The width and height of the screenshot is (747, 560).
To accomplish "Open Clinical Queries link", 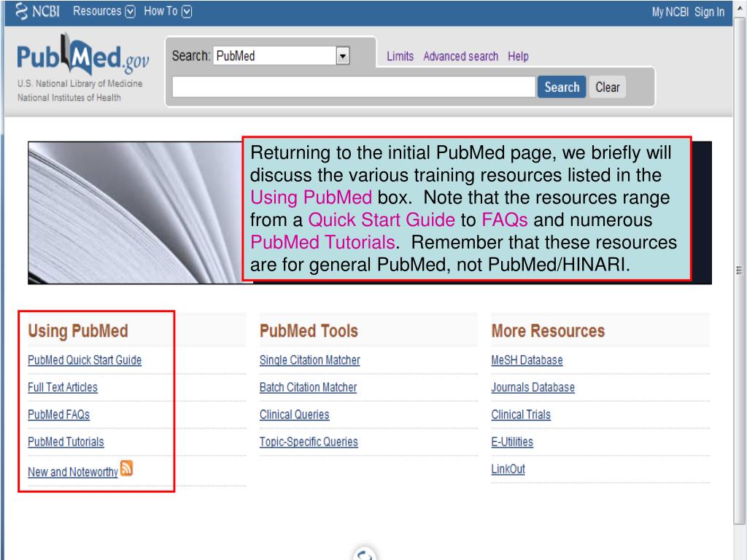I will point(295,414).
